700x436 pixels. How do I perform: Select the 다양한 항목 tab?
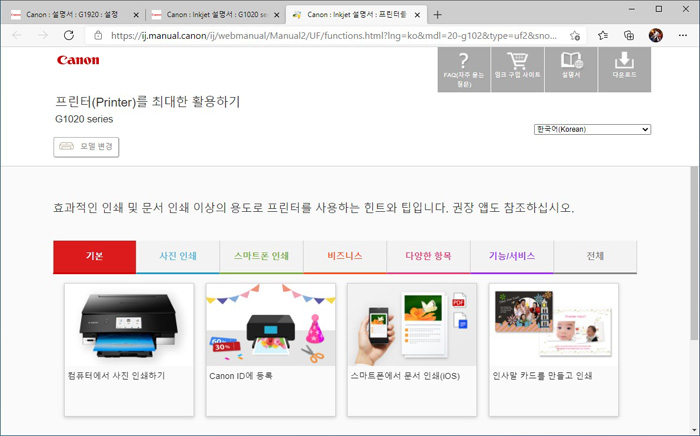pyautogui.click(x=428, y=257)
